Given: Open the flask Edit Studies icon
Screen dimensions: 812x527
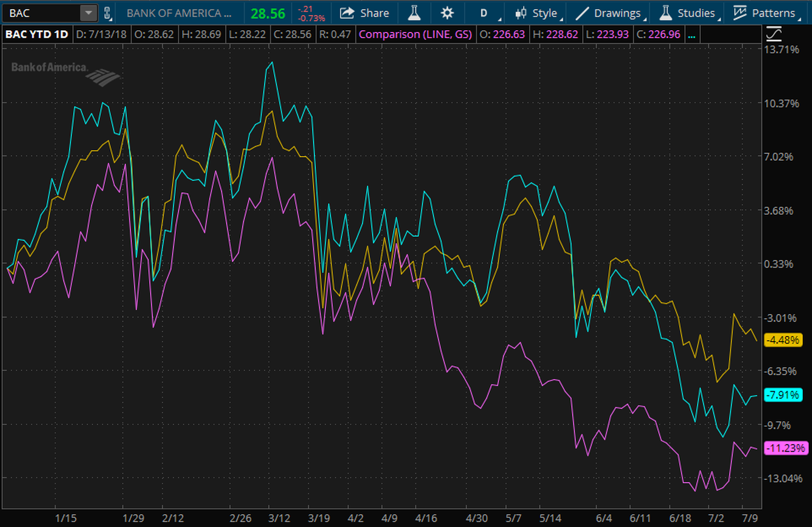Looking at the screenshot, I should point(414,13).
